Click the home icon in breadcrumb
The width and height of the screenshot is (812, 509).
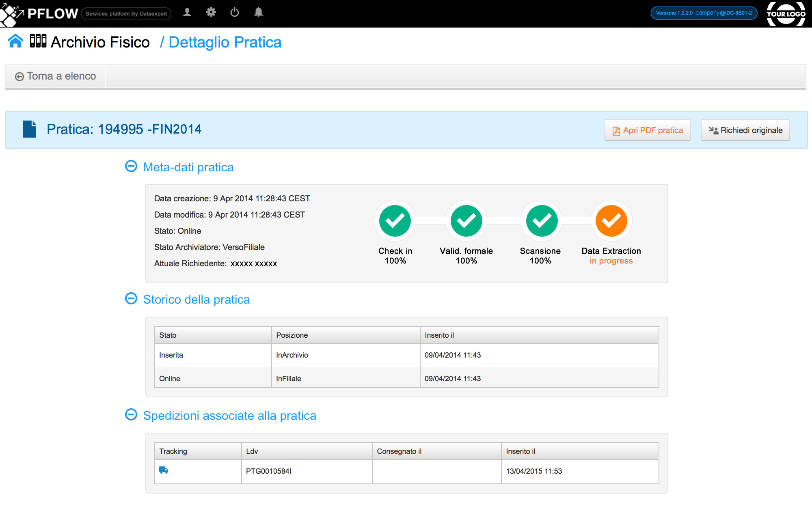pyautogui.click(x=15, y=41)
